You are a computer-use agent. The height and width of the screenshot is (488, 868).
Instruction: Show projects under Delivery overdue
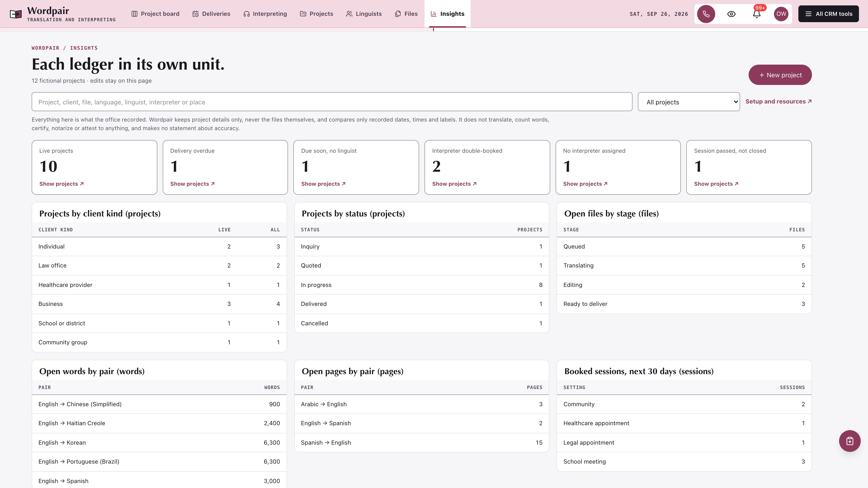click(x=192, y=184)
